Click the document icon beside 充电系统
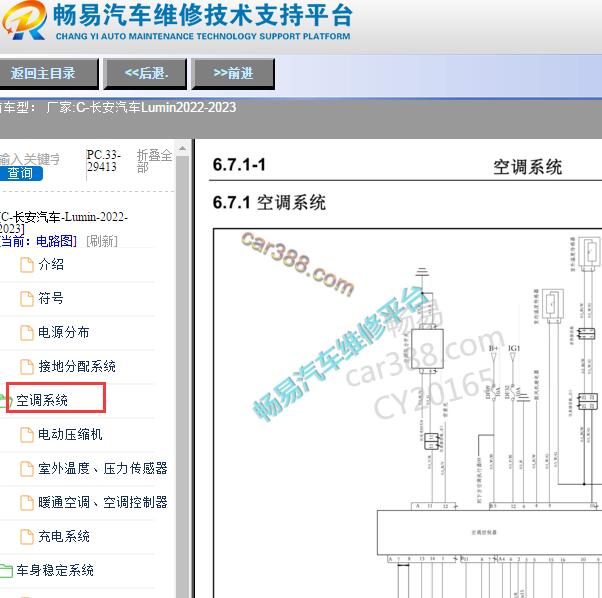The width and height of the screenshot is (602, 598). click(26, 536)
